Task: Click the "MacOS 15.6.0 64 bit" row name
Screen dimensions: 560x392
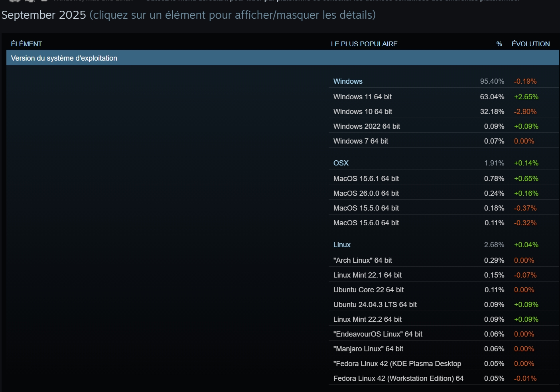Action: tap(366, 223)
